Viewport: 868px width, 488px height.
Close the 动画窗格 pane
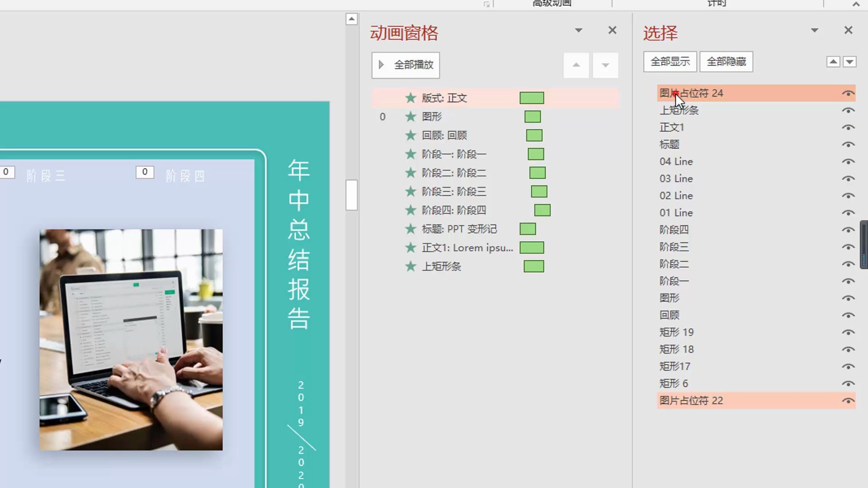click(x=612, y=30)
